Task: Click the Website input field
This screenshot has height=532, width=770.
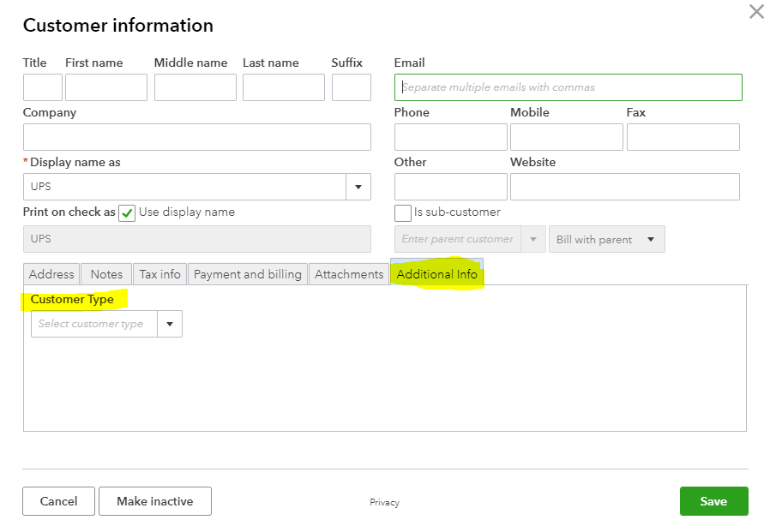Action: tap(625, 187)
